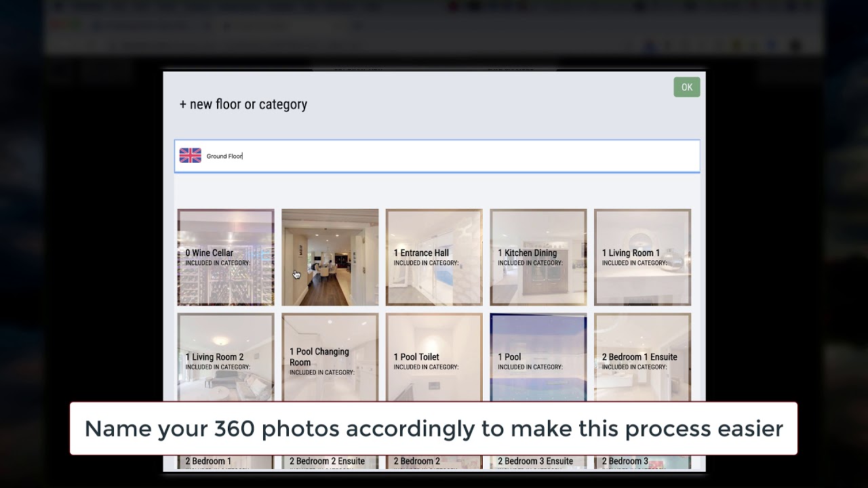The width and height of the screenshot is (868, 488).
Task: Click the UK flag language icon
Action: [190, 156]
